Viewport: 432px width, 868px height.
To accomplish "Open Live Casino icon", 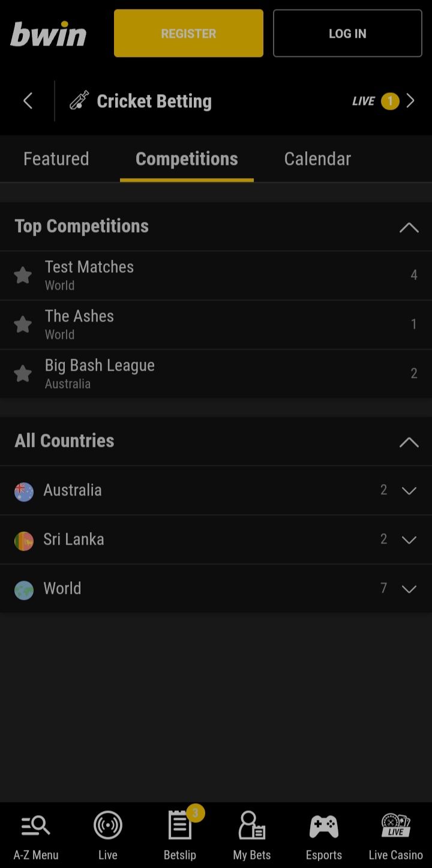I will tap(396, 826).
